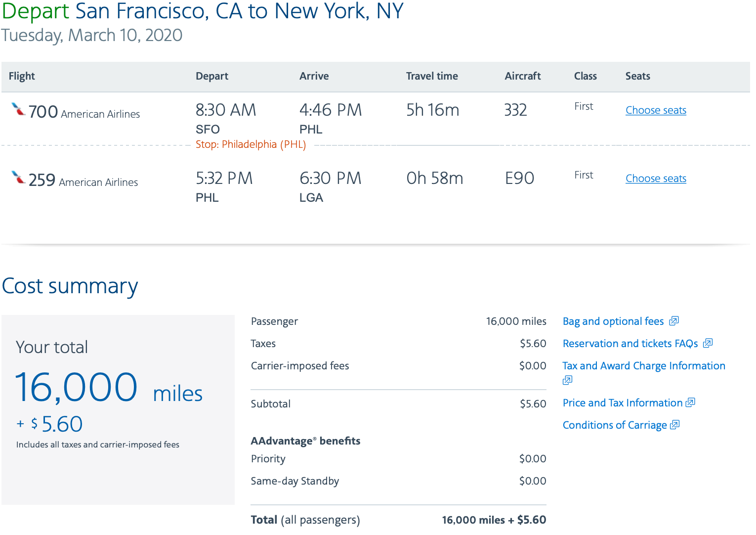Click the 6:30 PM arrival time

tap(331, 178)
